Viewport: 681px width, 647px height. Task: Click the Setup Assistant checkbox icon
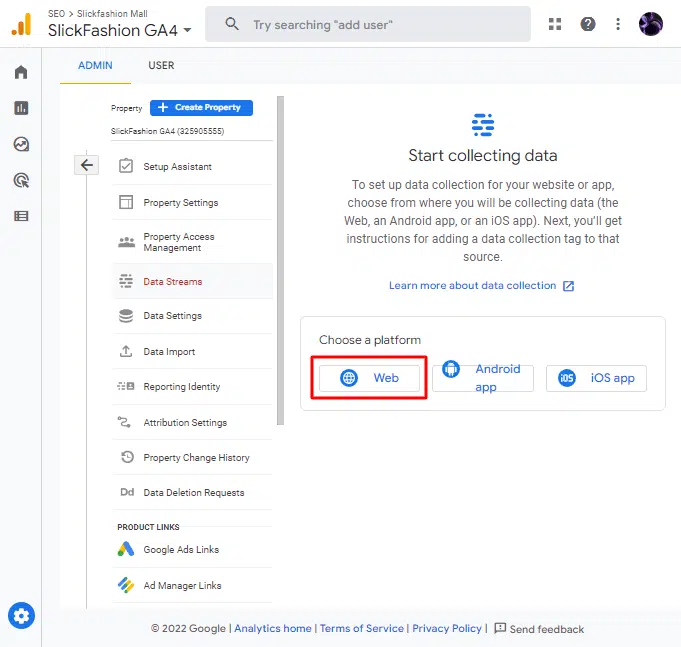[x=126, y=166]
